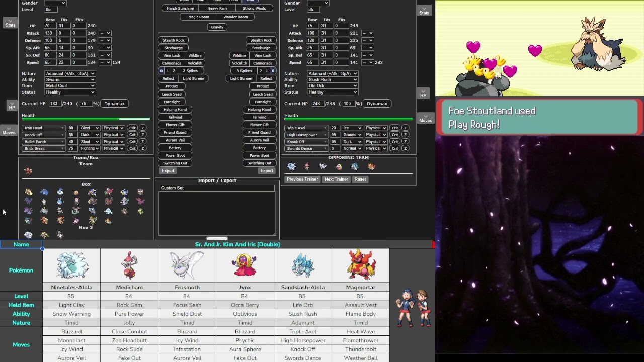Click the Previous Trainer button
Viewport: 644px width, 362px height.
[302, 179]
